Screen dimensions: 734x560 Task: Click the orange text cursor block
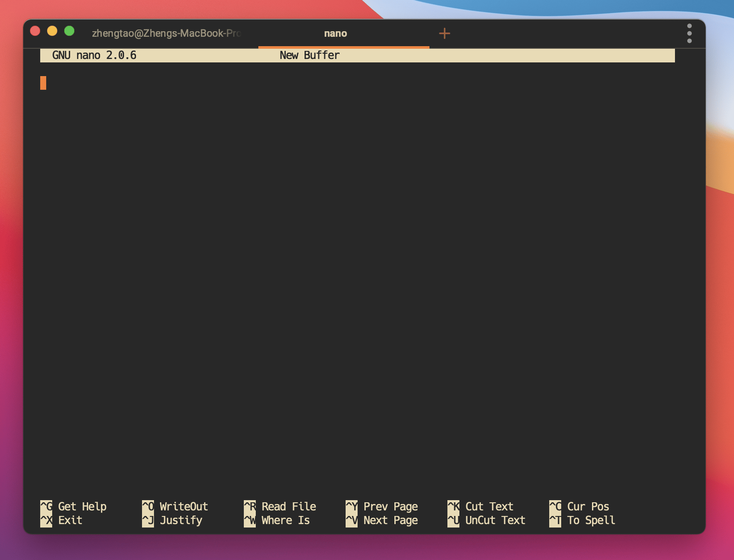[x=43, y=83]
